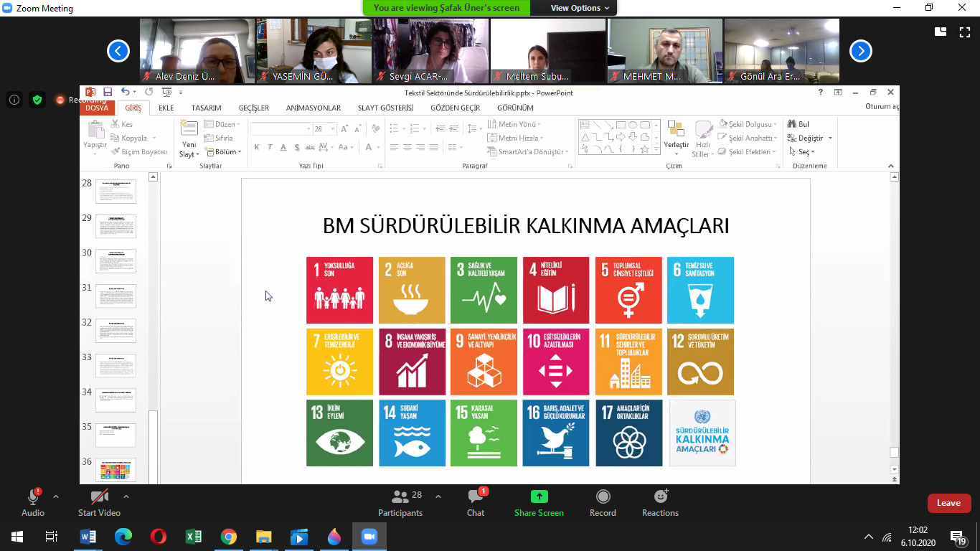The width and height of the screenshot is (980, 551).
Task: Click Oturum aç sign-in link
Action: click(x=882, y=106)
